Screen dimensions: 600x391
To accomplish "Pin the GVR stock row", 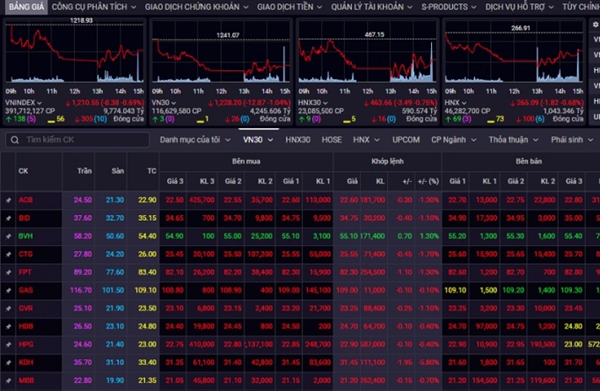I will [x=8, y=308].
